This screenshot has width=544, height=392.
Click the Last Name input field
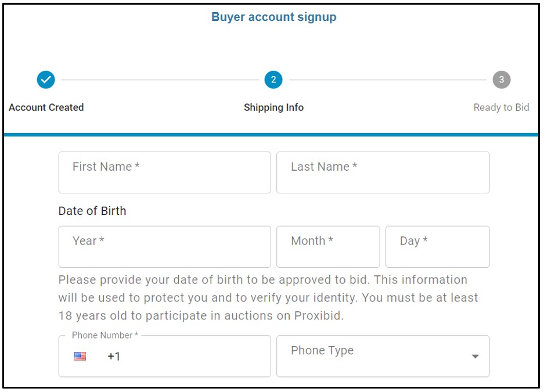[383, 172]
